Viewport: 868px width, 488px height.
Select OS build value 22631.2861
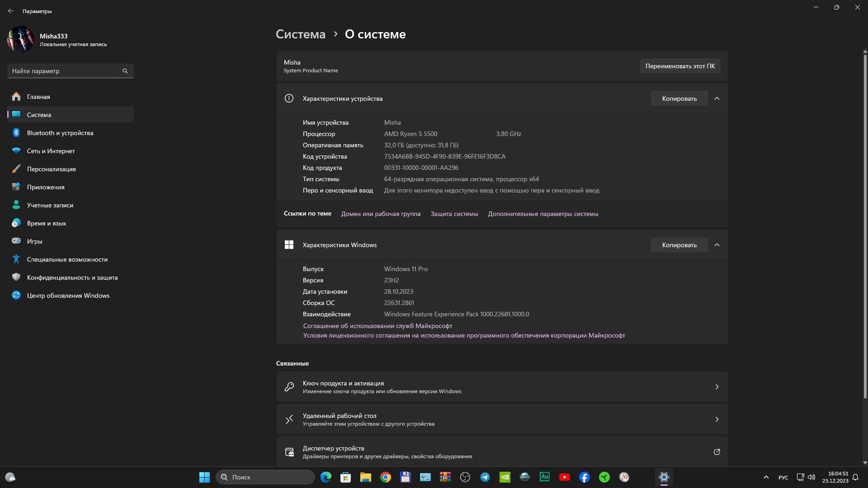[399, 303]
